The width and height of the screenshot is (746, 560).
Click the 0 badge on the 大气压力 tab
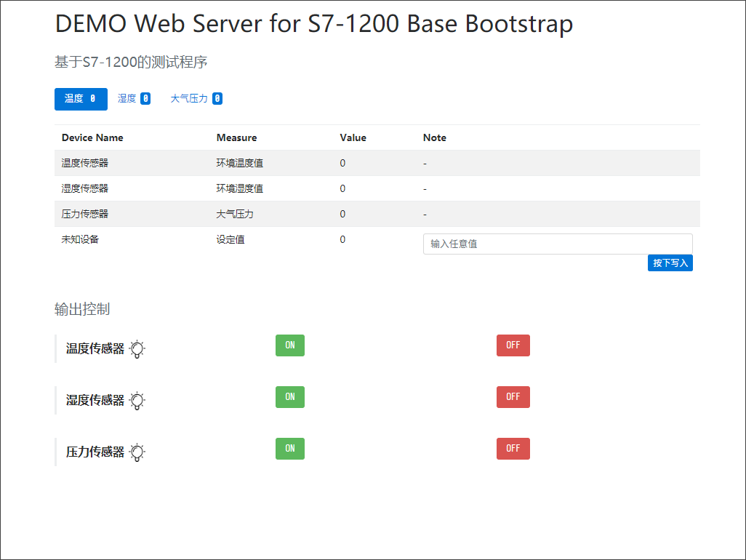[x=217, y=98]
